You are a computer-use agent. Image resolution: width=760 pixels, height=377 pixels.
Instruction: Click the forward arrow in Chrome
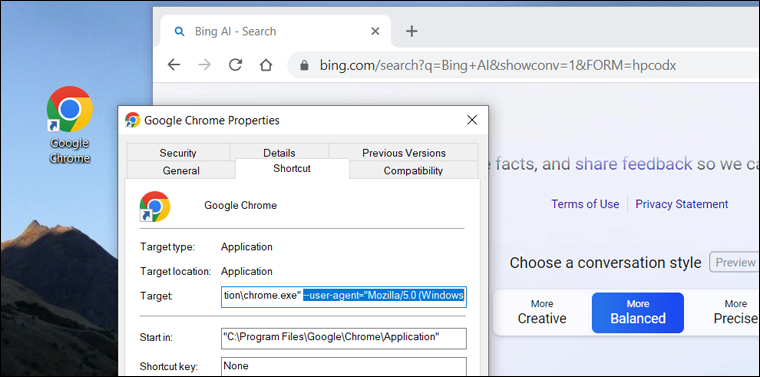[205, 65]
